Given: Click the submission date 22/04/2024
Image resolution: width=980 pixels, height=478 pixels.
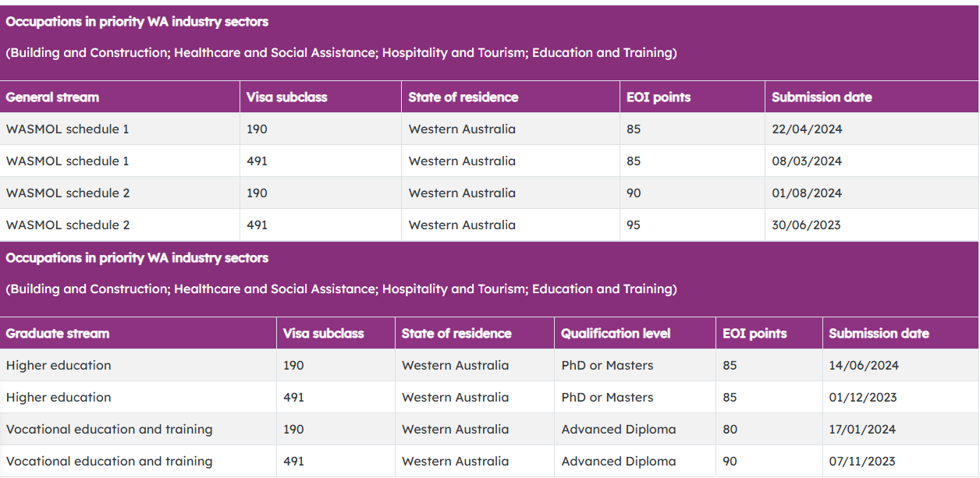Looking at the screenshot, I should click(807, 129).
